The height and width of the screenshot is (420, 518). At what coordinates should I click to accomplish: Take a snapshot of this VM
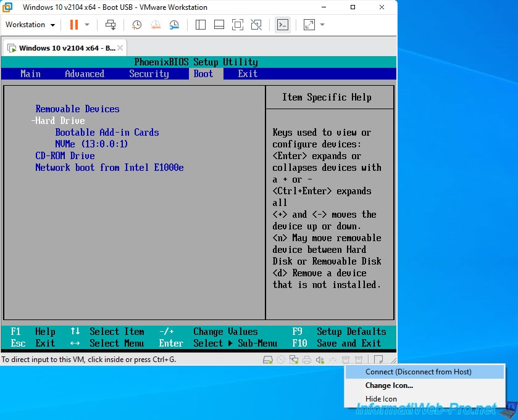(136, 25)
